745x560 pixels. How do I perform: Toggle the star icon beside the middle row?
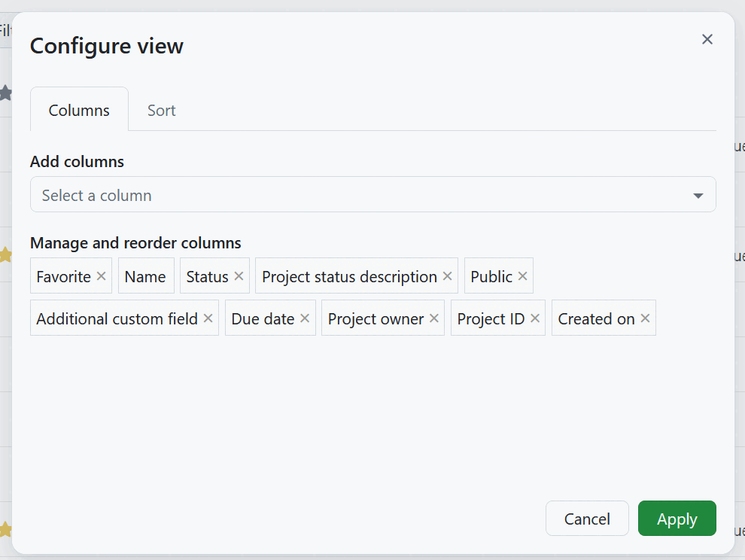click(6, 256)
